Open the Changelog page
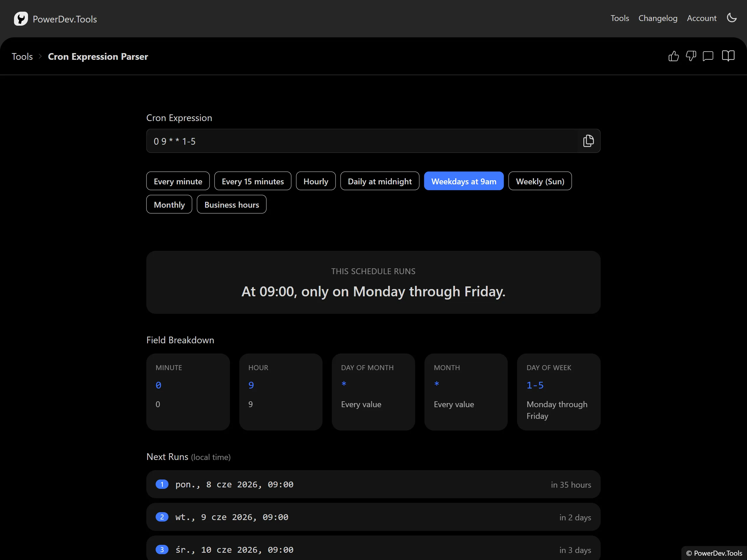747x560 pixels. point(658,18)
